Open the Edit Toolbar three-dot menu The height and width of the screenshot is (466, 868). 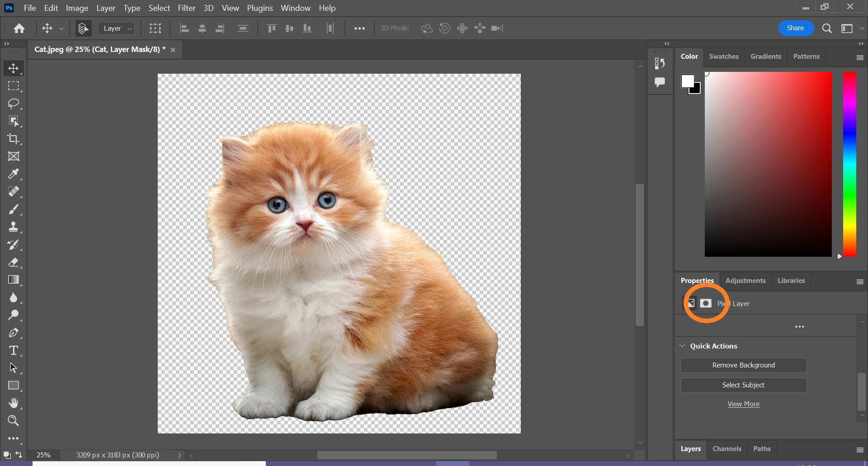(x=14, y=438)
